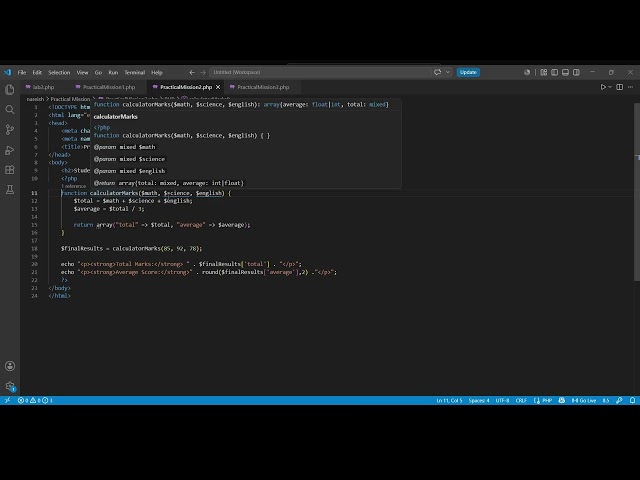Toggle the secondary side bar
The height and width of the screenshot is (480, 640).
click(576, 72)
